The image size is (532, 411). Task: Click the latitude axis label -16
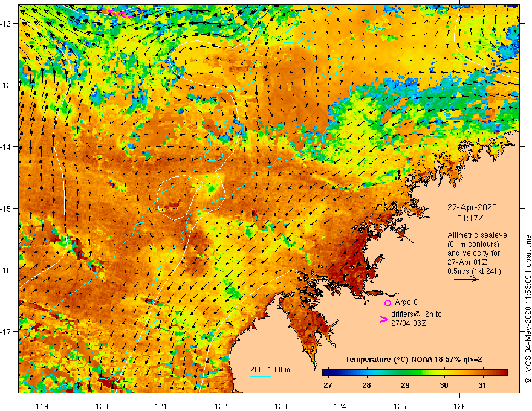[6, 270]
